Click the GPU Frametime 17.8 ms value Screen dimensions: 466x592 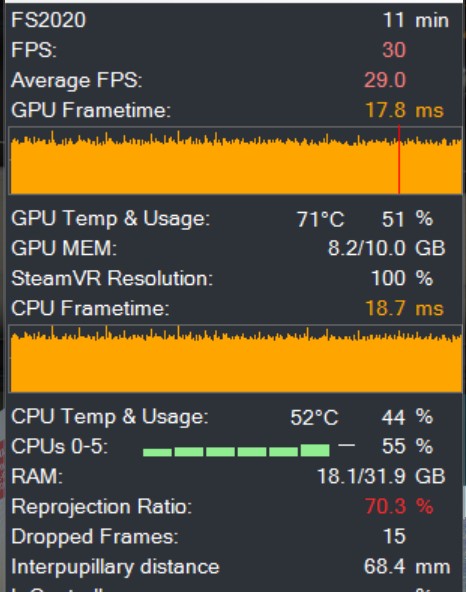(x=404, y=110)
